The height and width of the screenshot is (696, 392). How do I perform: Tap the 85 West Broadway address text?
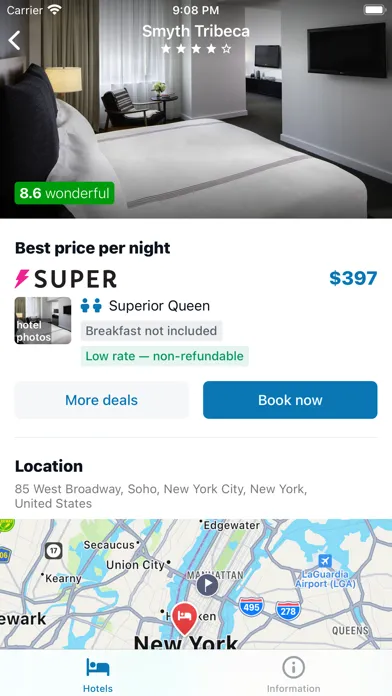point(161,496)
